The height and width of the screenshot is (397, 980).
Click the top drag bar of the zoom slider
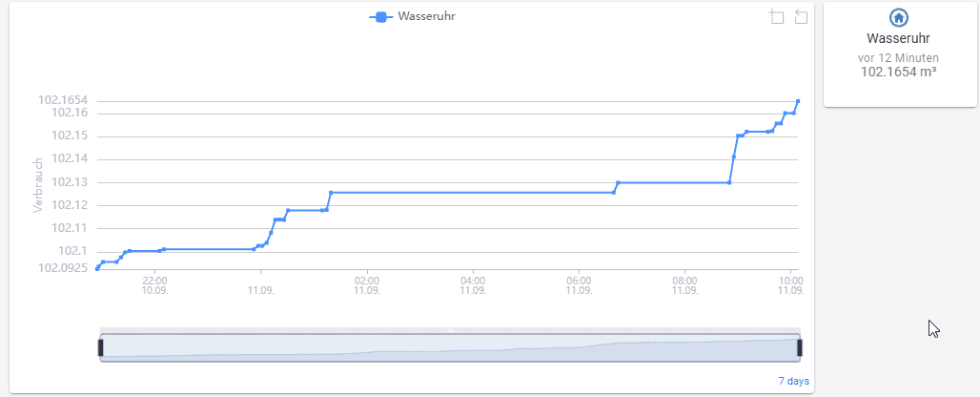click(450, 331)
